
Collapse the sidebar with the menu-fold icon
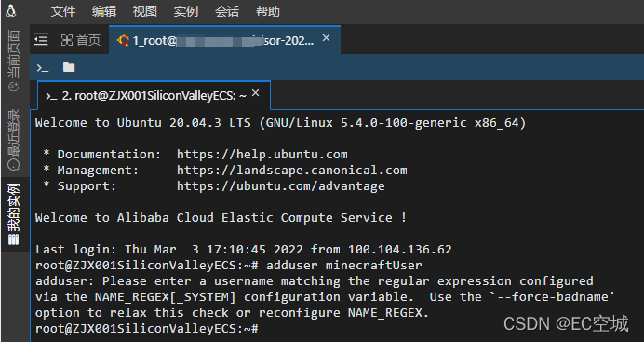pos(41,39)
